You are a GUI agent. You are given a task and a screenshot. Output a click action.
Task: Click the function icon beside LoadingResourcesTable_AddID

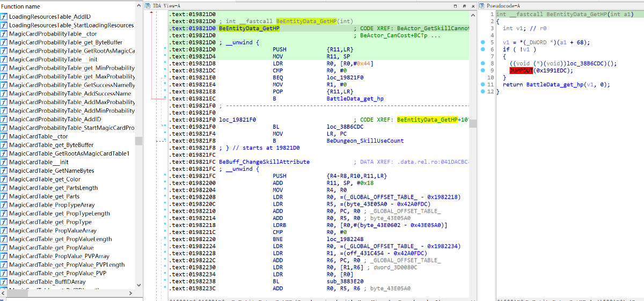(4, 17)
